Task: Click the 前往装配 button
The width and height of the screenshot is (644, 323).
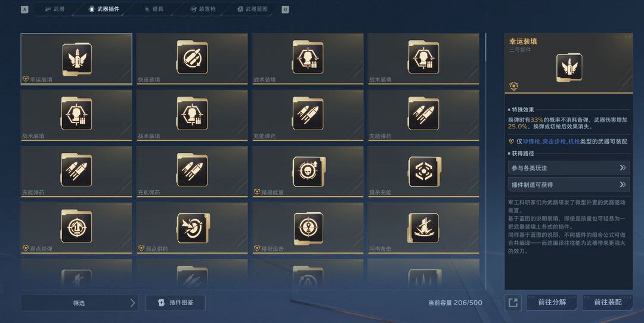Action: coord(608,303)
